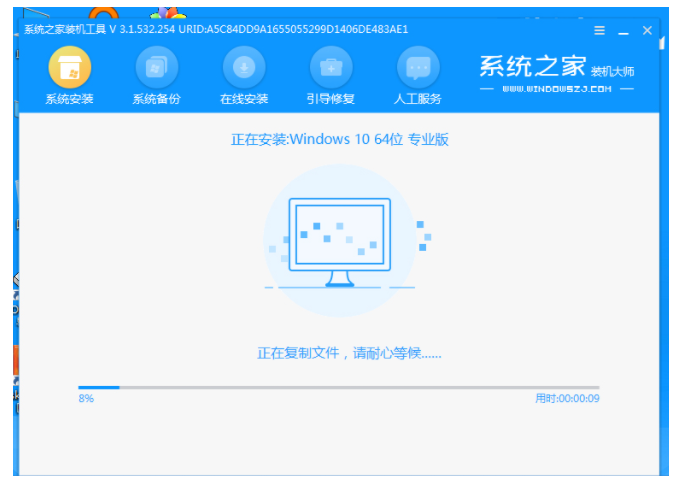Open the 引导修复 boot repair icon
This screenshot has width=682, height=487.
331,68
